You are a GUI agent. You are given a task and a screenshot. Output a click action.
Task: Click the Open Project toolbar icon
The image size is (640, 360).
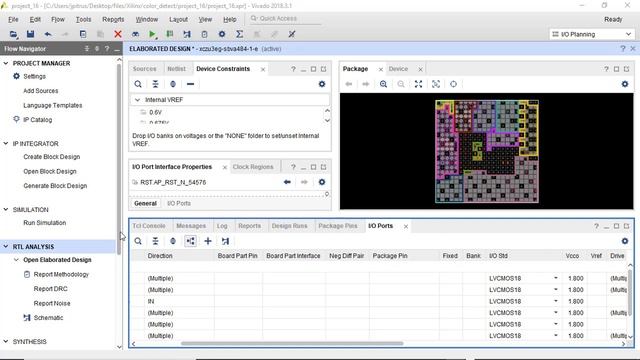click(13, 34)
